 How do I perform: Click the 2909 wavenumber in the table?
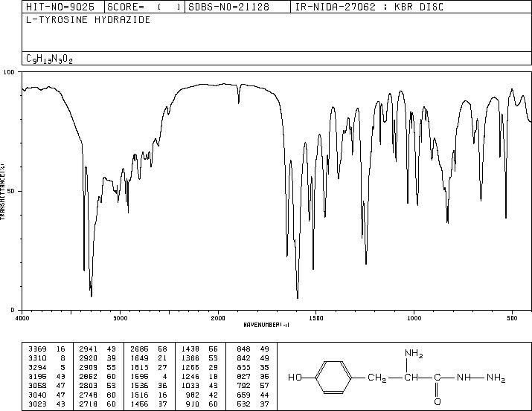(89, 367)
